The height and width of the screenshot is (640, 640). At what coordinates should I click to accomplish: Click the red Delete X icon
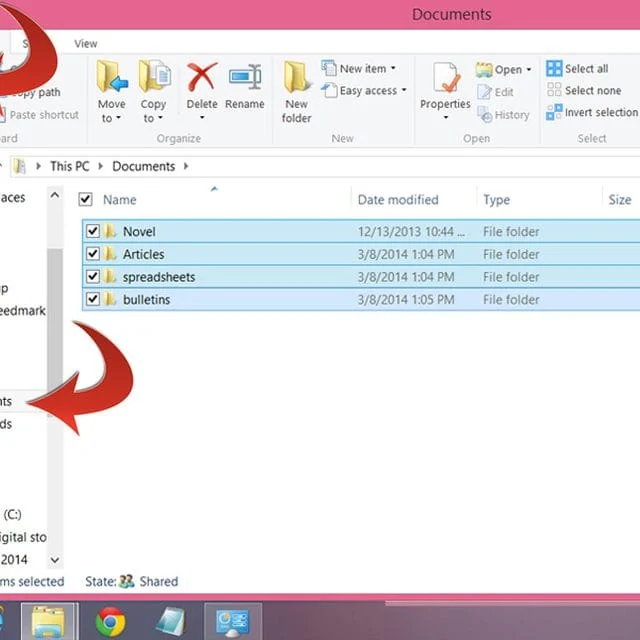click(x=202, y=76)
